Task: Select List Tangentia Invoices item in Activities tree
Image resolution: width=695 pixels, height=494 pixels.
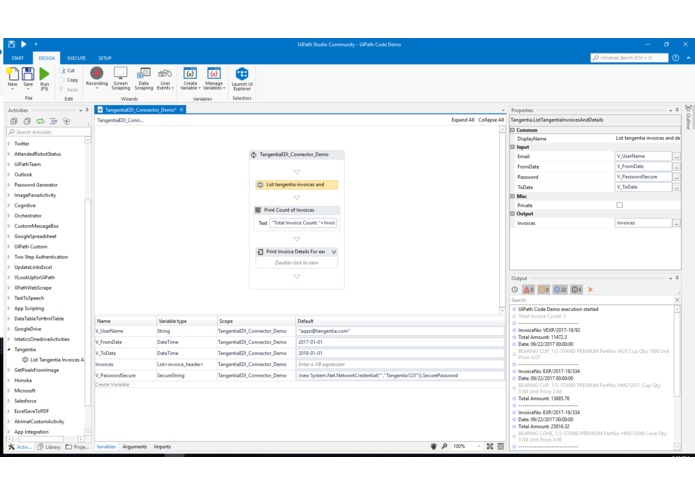Action: tap(53, 360)
